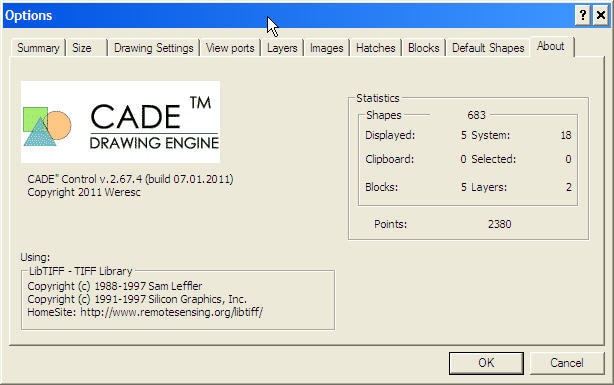
Task: Open the Size tab
Action: point(86,48)
